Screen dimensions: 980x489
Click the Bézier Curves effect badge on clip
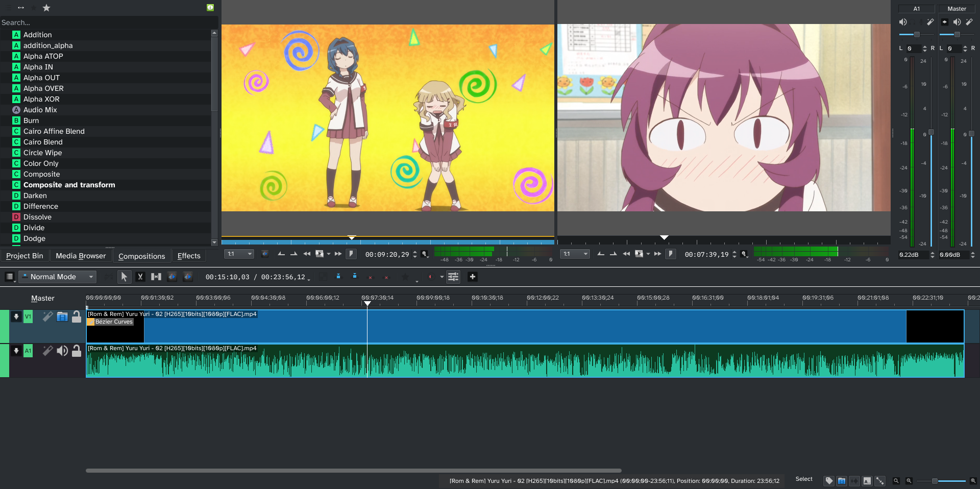pyautogui.click(x=110, y=322)
